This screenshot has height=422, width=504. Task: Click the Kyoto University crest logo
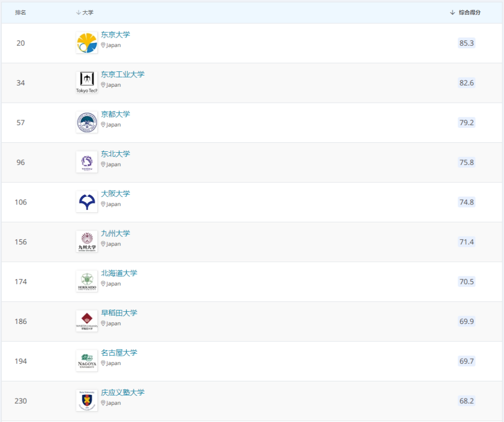(x=87, y=123)
